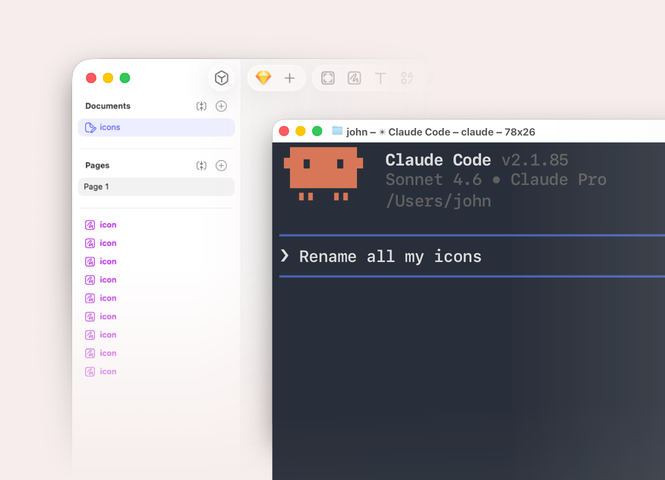Click the 'Claude Code' heading in terminal
Screen dimensions: 665x480
tap(438, 160)
